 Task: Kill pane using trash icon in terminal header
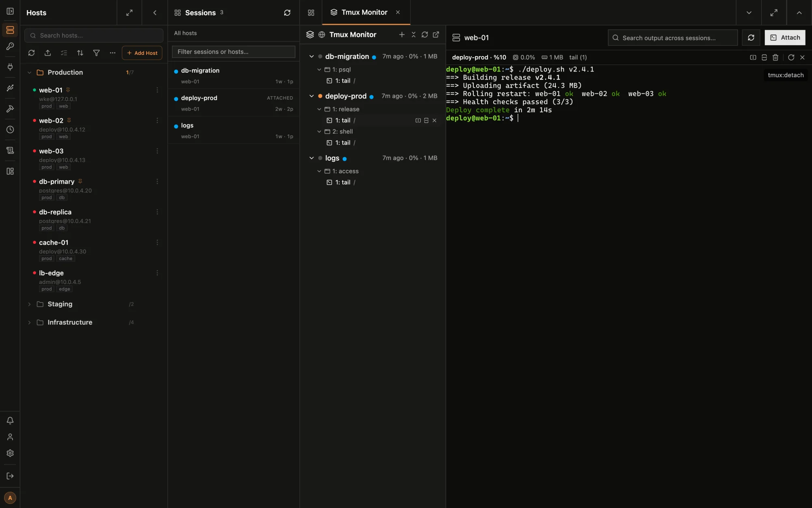[x=775, y=57]
